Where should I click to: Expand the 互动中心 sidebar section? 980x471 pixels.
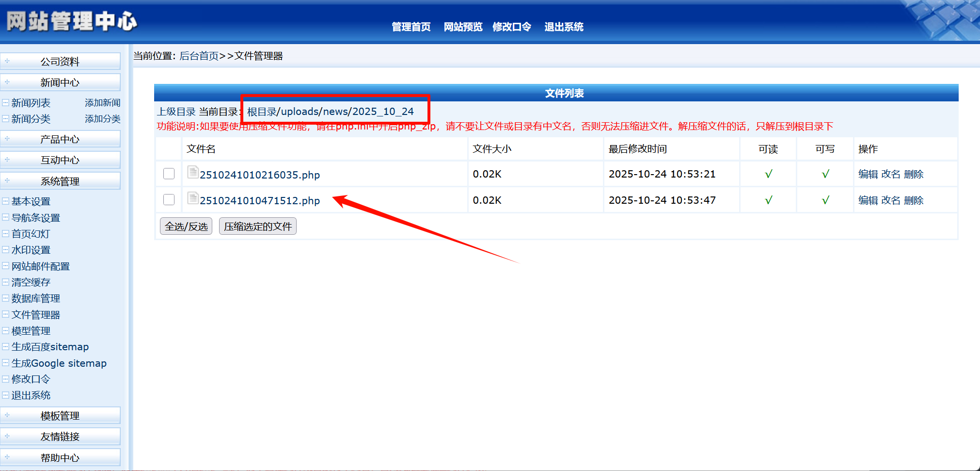pos(60,160)
